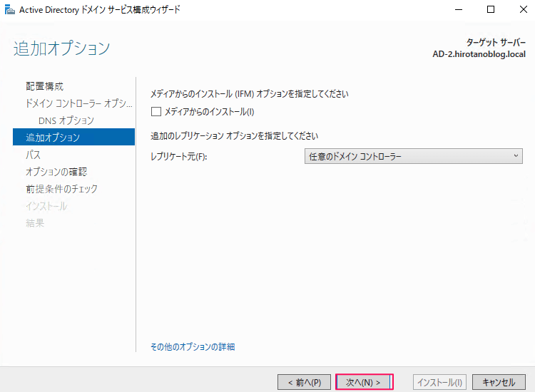Click the wizard app icon in title bar

coord(9,9)
